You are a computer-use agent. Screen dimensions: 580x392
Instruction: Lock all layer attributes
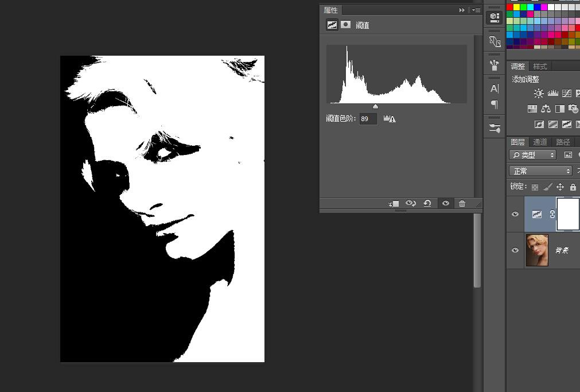click(x=573, y=187)
